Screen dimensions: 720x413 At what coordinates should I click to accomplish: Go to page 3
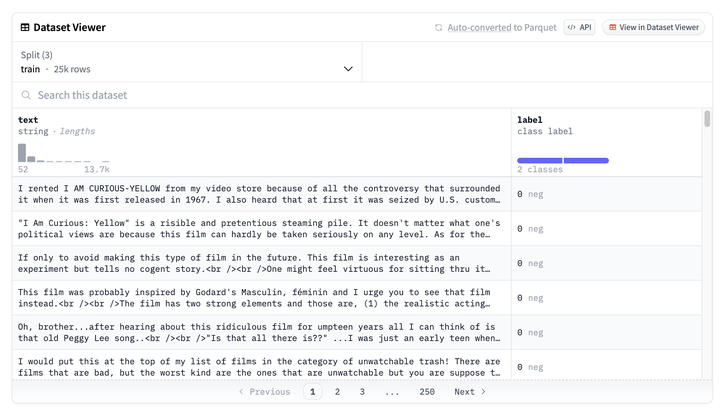tap(362, 392)
